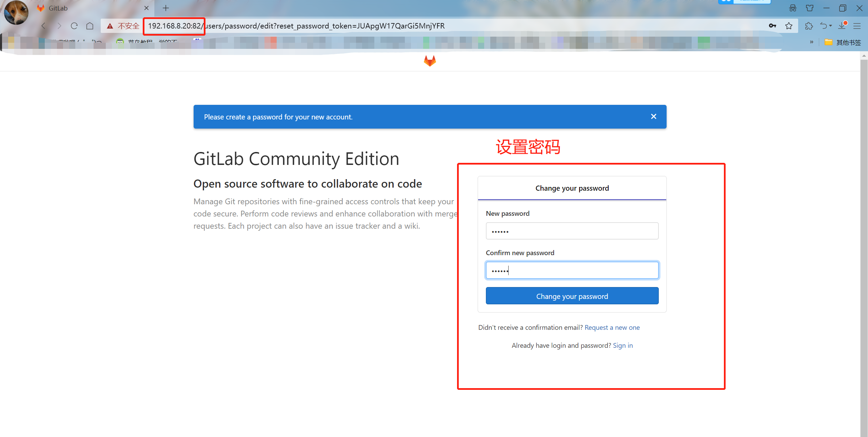The height and width of the screenshot is (437, 868).
Task: Open saved passwords key icon
Action: click(x=772, y=26)
